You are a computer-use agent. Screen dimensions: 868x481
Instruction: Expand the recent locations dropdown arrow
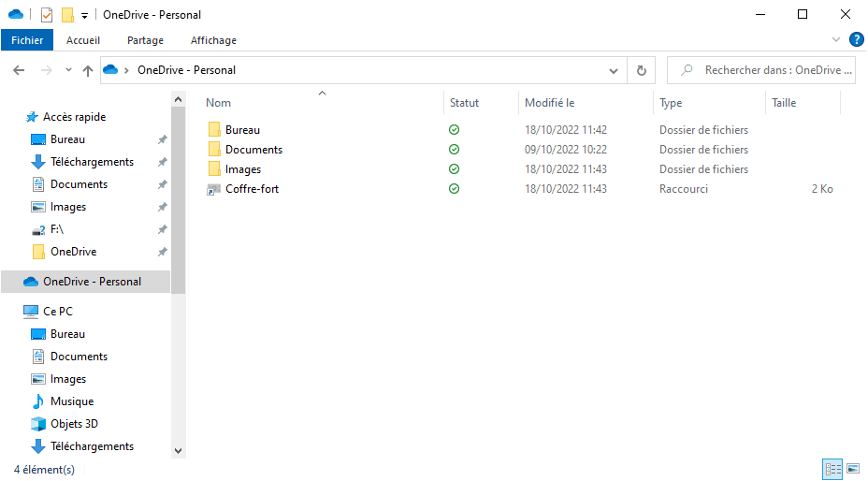tap(68, 70)
